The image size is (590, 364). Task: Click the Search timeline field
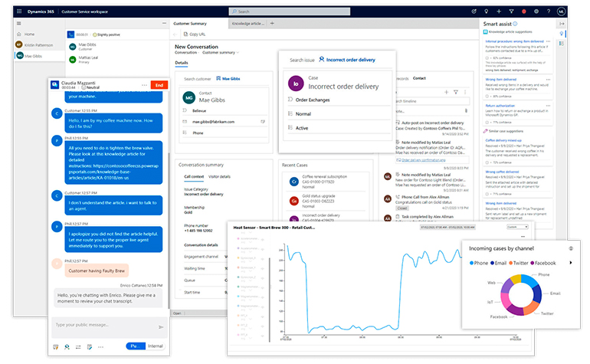[x=431, y=101]
